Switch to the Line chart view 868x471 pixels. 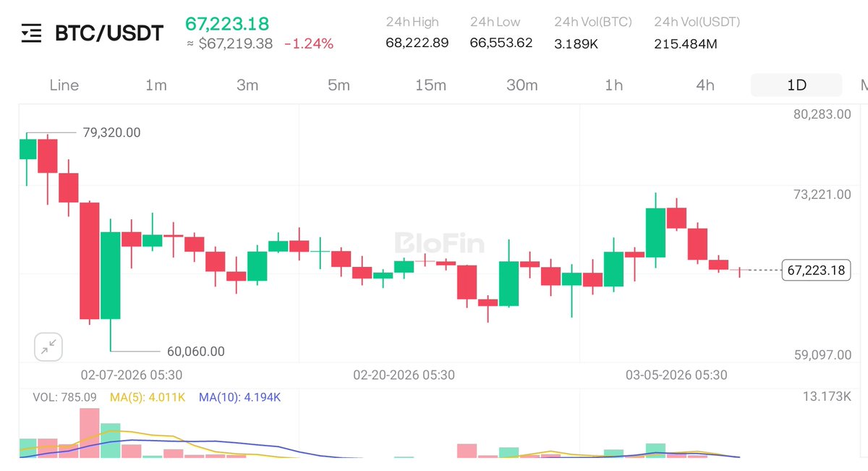pos(64,85)
